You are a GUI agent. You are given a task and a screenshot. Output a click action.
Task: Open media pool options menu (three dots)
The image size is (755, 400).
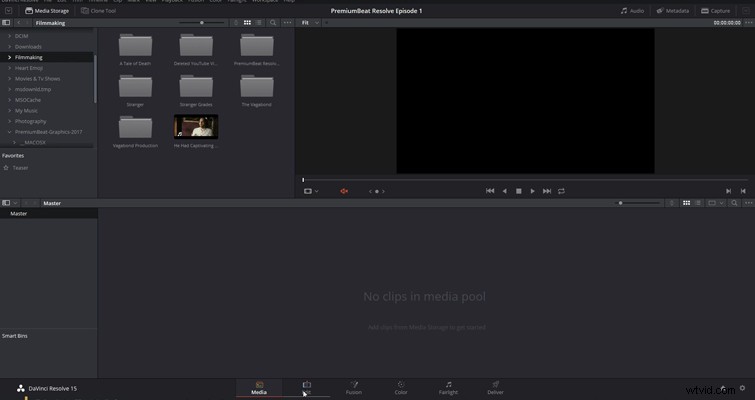(748, 203)
